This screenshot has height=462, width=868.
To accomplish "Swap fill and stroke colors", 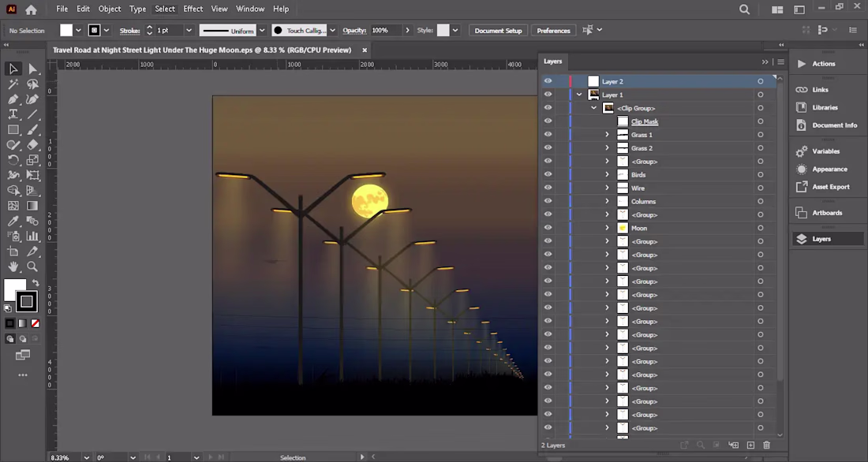I will pos(36,283).
